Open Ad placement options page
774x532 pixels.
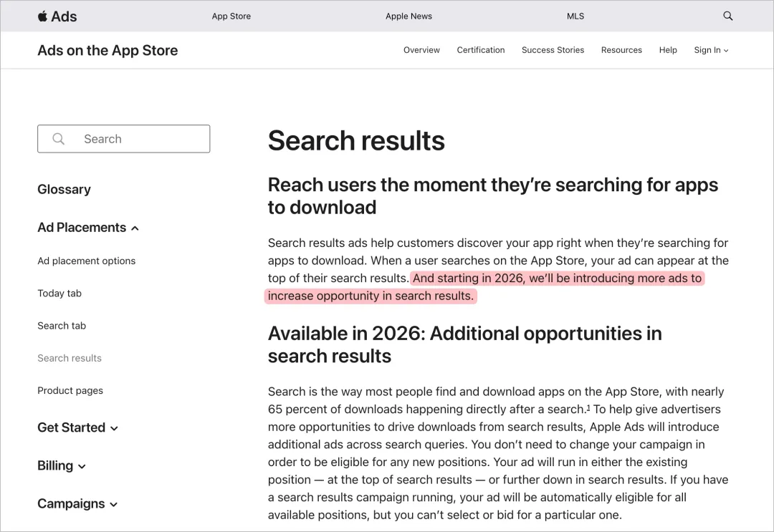[87, 261]
